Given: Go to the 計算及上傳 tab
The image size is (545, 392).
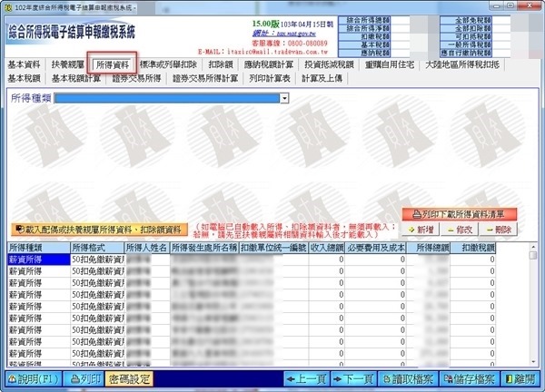Looking at the screenshot, I should click(322, 78).
